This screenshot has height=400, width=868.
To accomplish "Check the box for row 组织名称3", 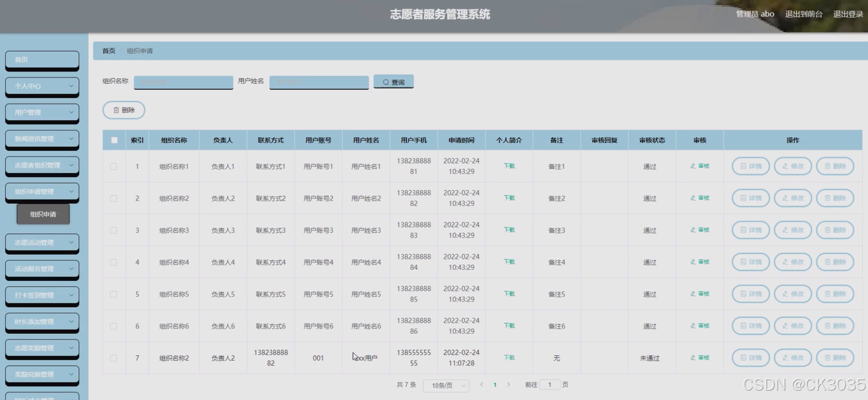I will tap(114, 230).
